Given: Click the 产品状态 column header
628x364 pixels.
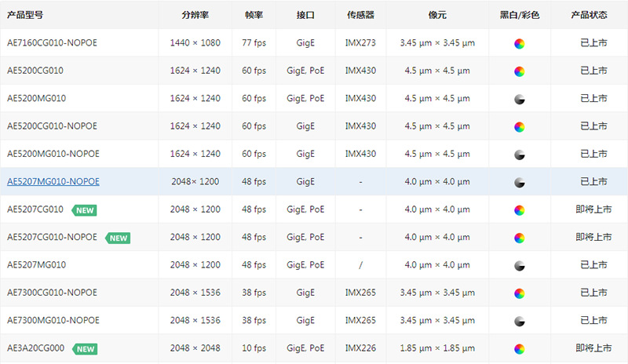Looking at the screenshot, I should click(590, 15).
